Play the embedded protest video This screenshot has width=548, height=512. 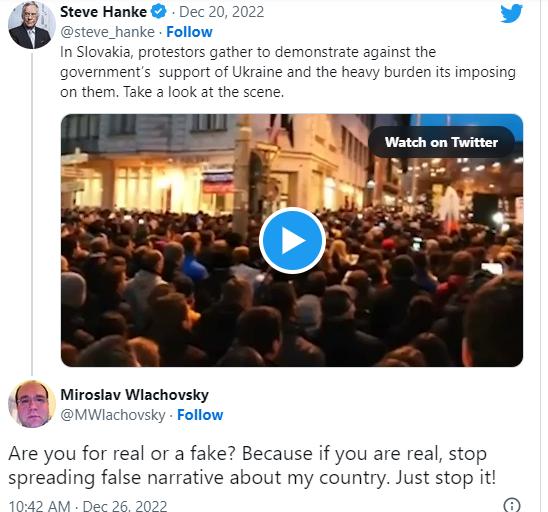click(292, 240)
